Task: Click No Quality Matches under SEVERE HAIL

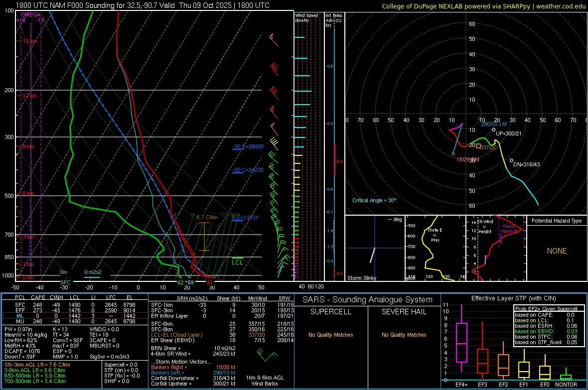Action: (x=404, y=335)
